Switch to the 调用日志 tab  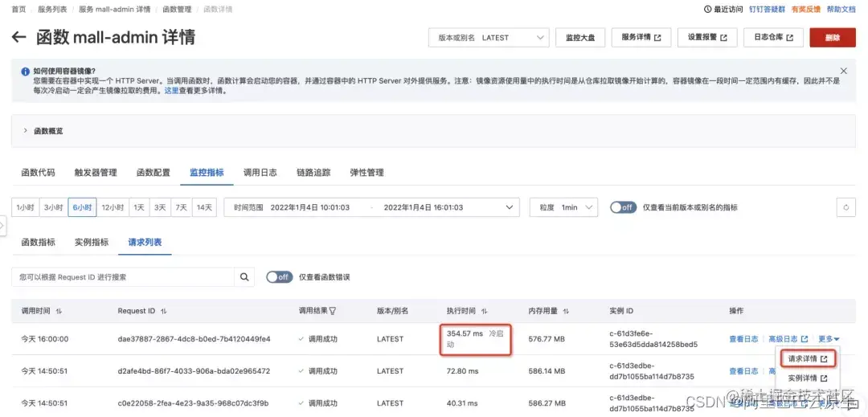click(x=260, y=172)
